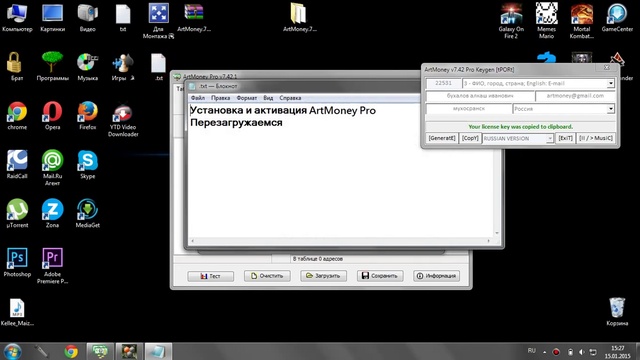Click the Информация button in ArtMoney
Image resolution: width=640 pixels, height=360 pixels.
click(x=436, y=276)
